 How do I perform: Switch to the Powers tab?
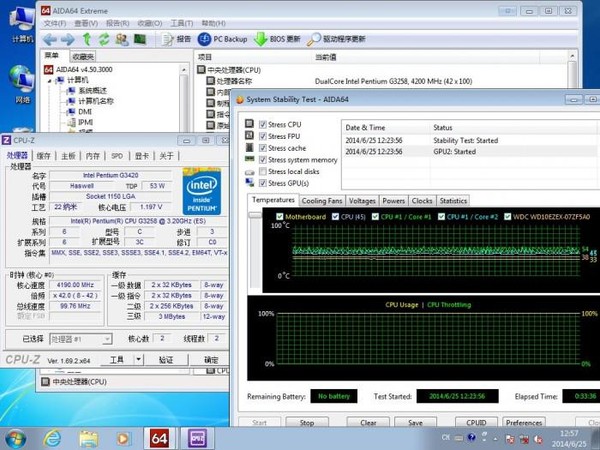(393, 201)
